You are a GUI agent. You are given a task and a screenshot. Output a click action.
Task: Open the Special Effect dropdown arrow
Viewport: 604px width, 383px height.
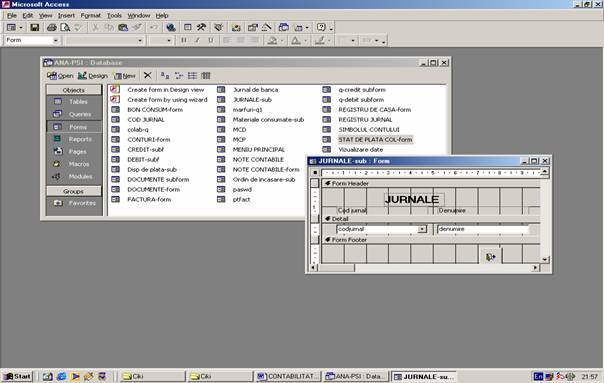tap(376, 40)
